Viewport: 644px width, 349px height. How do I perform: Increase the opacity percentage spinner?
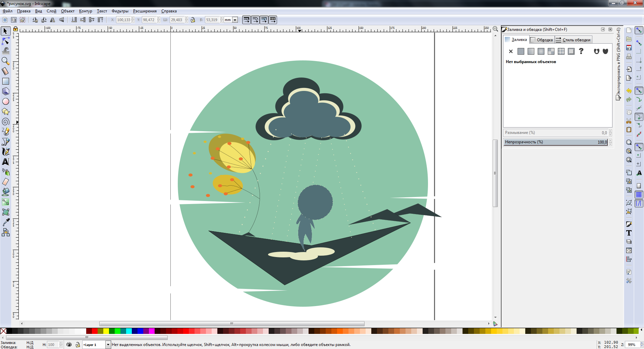pos(610,141)
